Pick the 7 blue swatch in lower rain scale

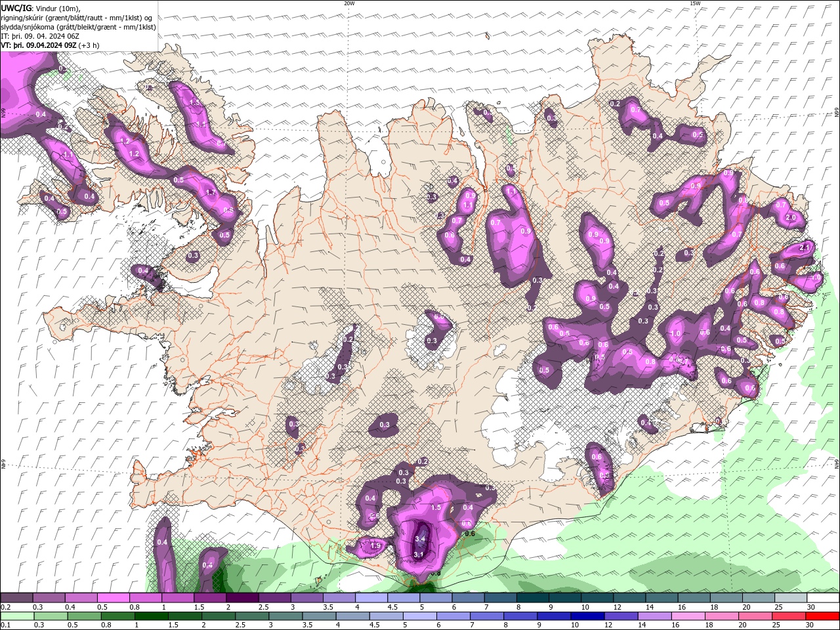(487, 616)
